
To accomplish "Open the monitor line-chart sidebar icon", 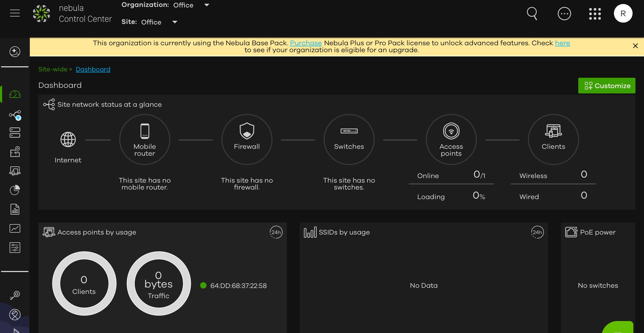I will point(15,228).
